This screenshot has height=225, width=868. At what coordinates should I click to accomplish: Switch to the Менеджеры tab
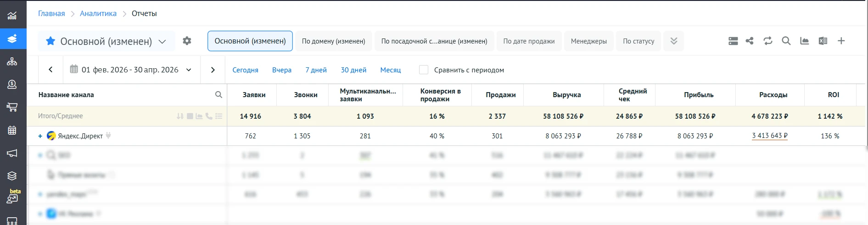click(x=589, y=41)
